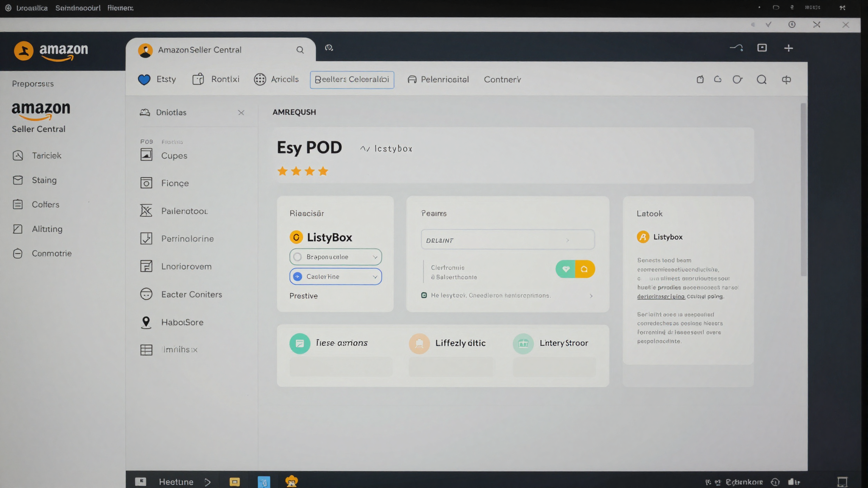
Task: Select Lnoriorovem in the panel list
Action: click(x=175, y=266)
